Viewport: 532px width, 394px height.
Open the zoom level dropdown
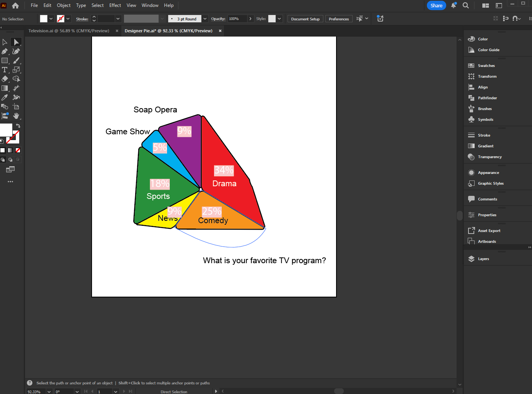[x=49, y=391]
